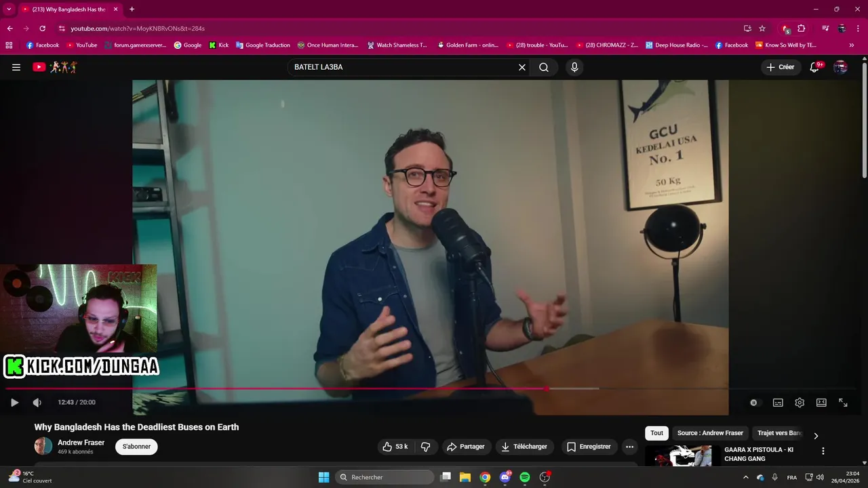
Task: Share the video via Partager
Action: 465,447
